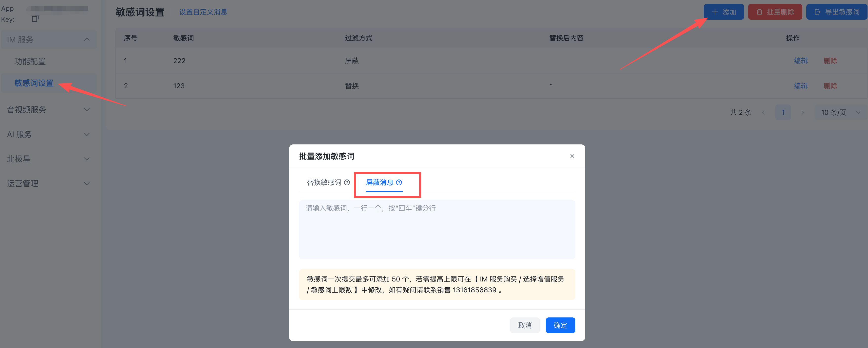This screenshot has height=348, width=868.
Task: Click the 敏感词 column header
Action: pyautogui.click(x=183, y=38)
